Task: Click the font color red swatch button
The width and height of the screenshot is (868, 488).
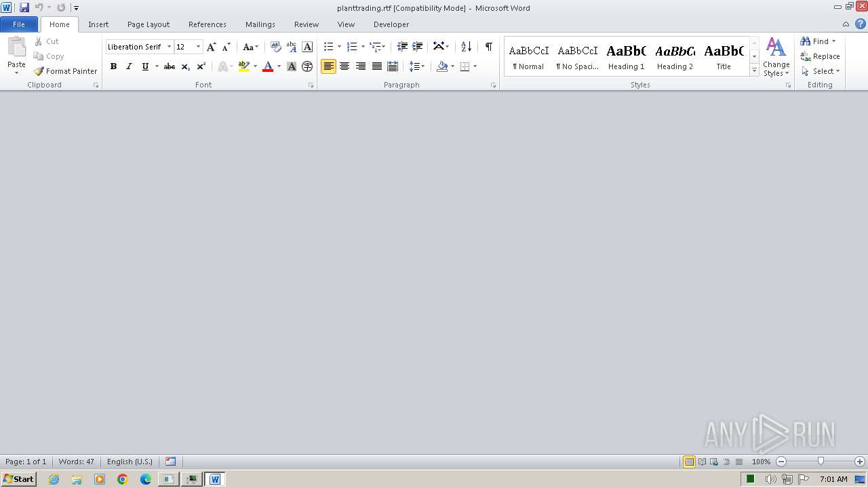Action: tap(268, 66)
